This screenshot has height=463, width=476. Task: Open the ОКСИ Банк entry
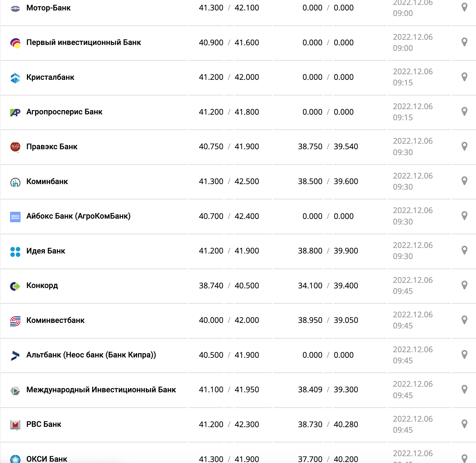tap(47, 459)
